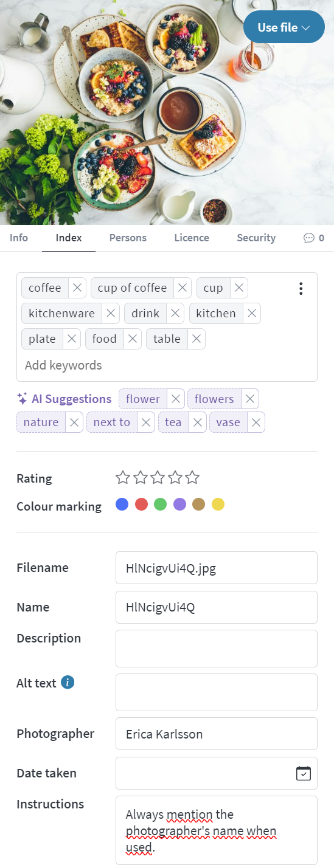Viewport: 334px width, 868px height.
Task: Click the Alt text info icon
Action: coord(68,683)
